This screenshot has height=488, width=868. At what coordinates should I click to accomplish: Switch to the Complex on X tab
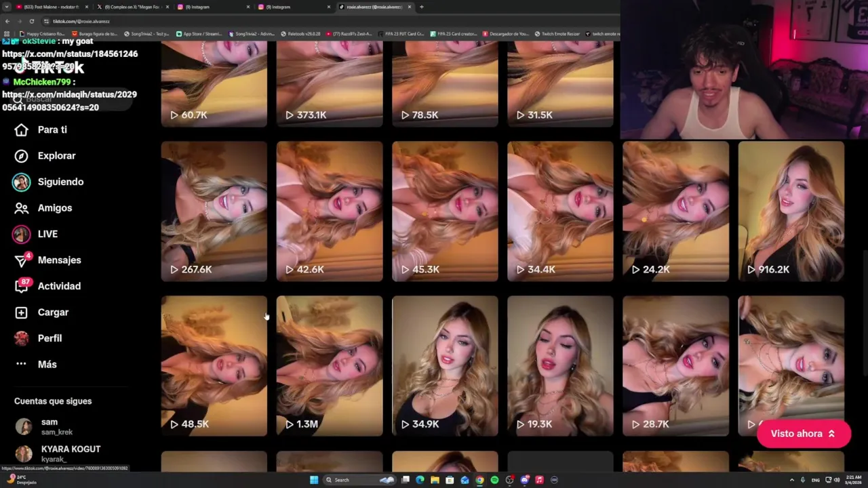[x=132, y=7]
